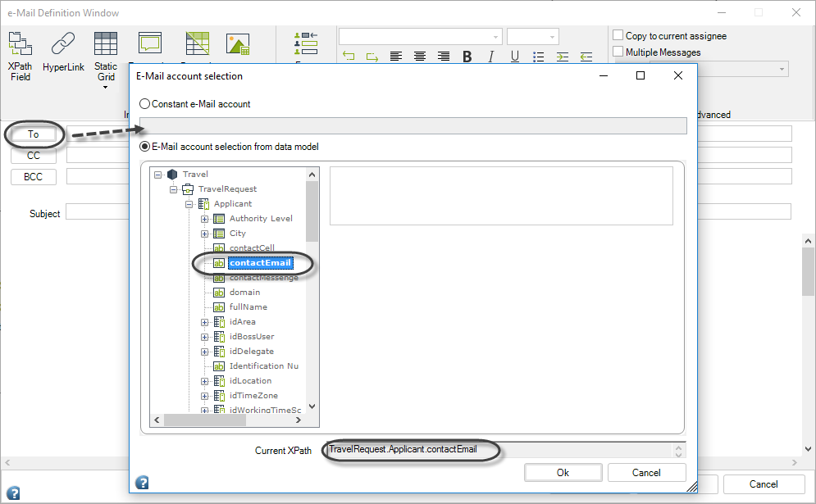Toggle bold formatting

tap(467, 57)
